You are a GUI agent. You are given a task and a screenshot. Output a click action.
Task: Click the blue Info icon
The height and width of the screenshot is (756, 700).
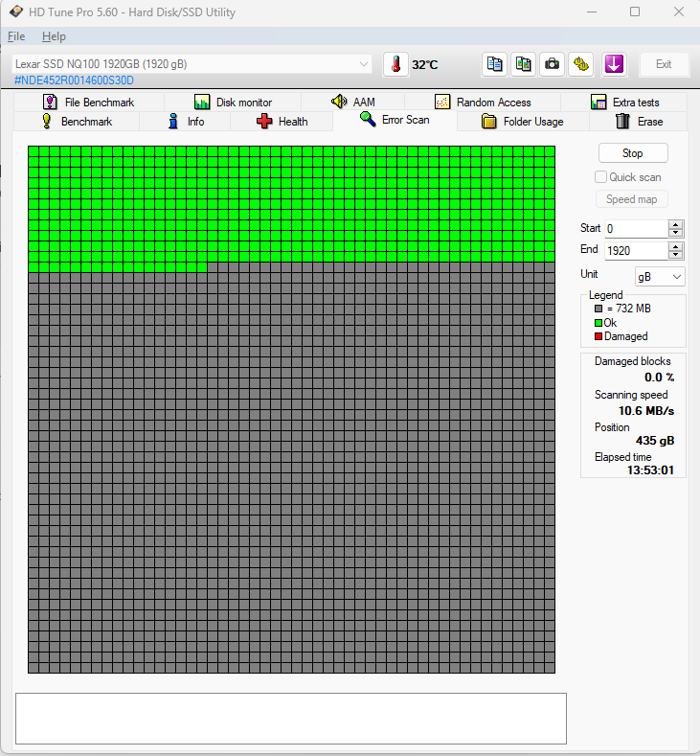(173, 121)
